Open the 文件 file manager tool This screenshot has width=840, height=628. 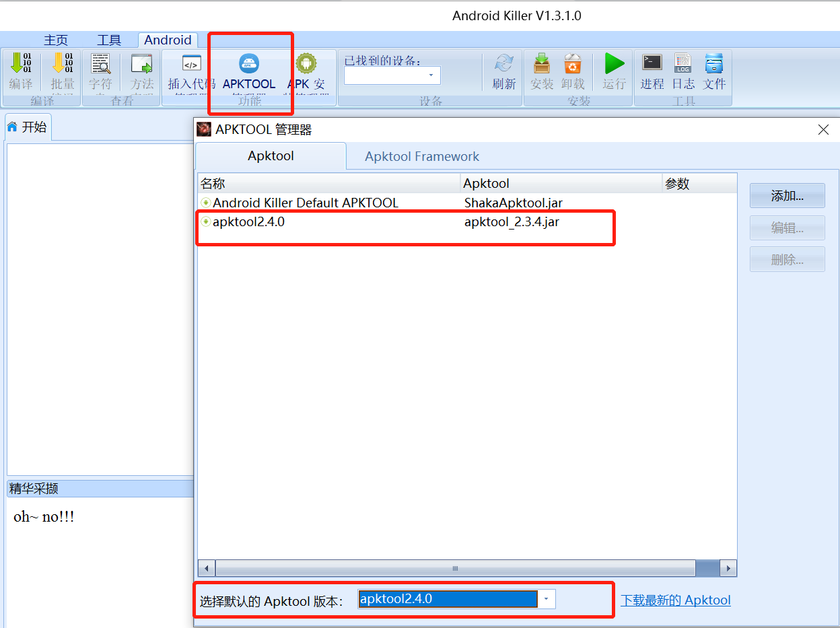[714, 63]
